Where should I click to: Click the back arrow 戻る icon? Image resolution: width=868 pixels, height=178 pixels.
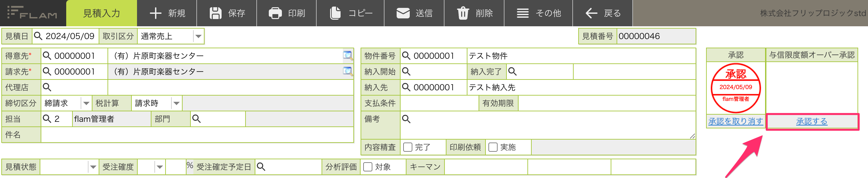pyautogui.click(x=591, y=13)
